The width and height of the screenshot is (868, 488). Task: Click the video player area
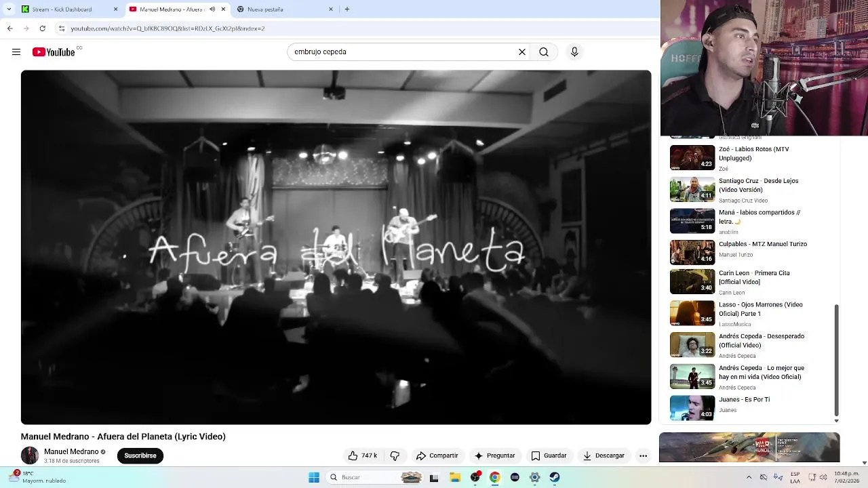coord(336,247)
